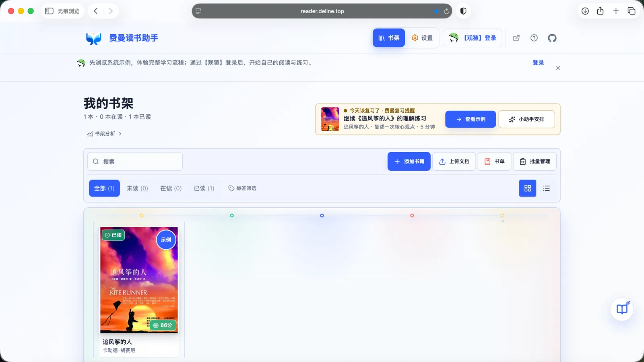Select the 全部 (1) filter tab
This screenshot has width=644, height=362.
pyautogui.click(x=104, y=188)
